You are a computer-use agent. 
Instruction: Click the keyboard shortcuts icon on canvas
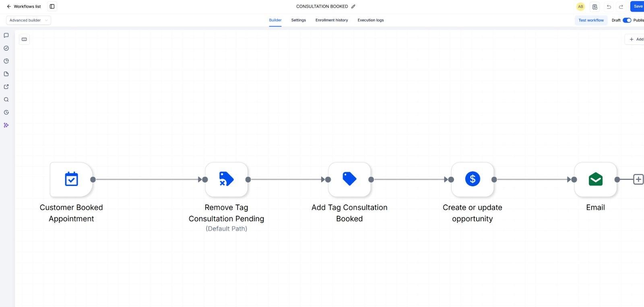tap(24, 39)
